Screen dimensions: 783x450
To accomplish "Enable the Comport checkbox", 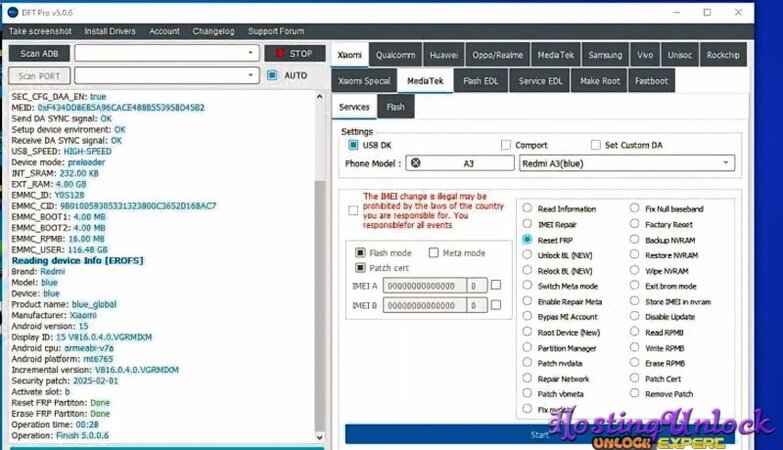I will (506, 145).
